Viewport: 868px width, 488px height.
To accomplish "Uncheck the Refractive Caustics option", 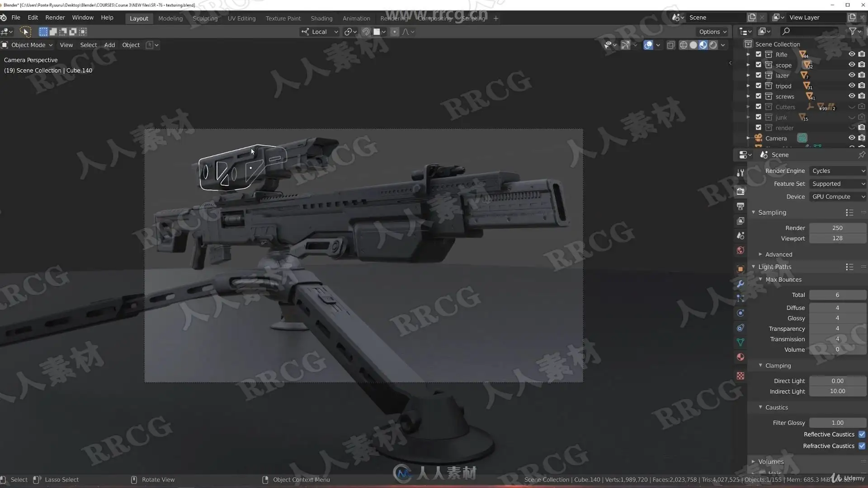I will 862,446.
